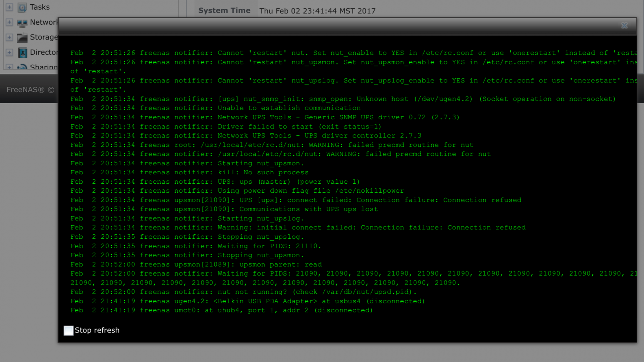Click log line 'Using power down flag file /etc/nokillpower'

click(x=237, y=191)
